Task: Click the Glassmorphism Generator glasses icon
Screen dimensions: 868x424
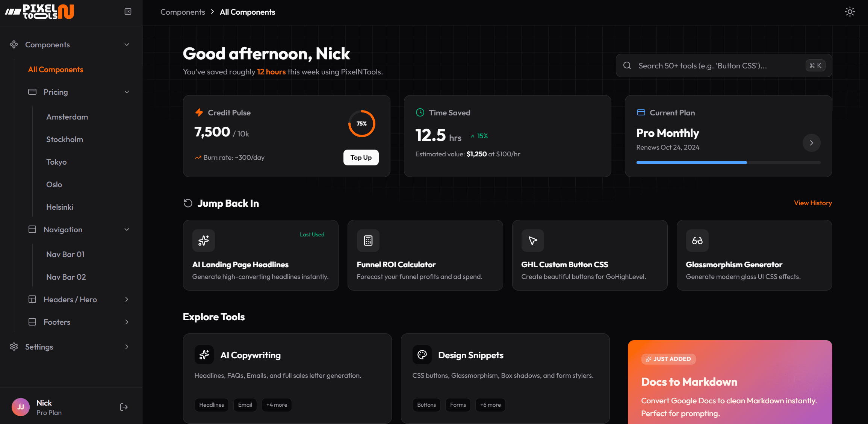Action: pos(697,241)
